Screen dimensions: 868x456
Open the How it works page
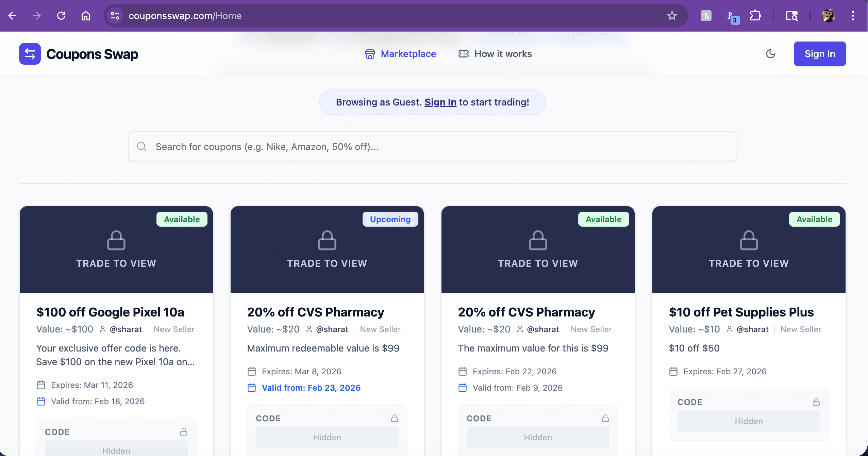495,54
